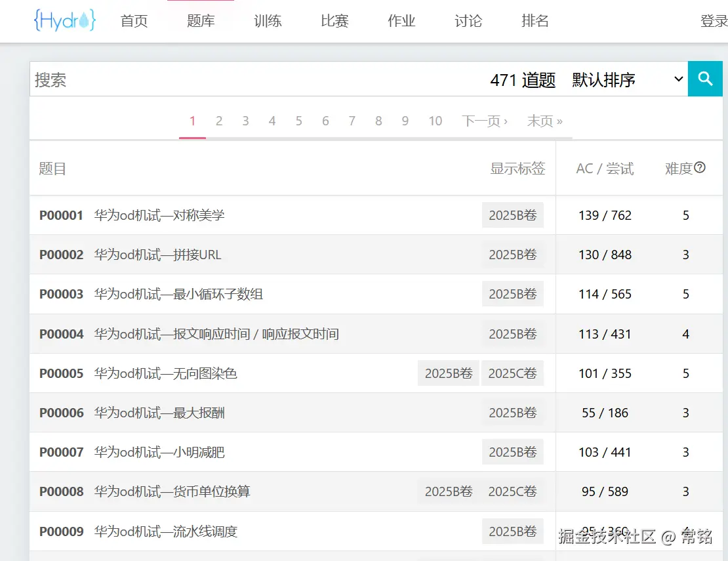Jump to the last page via 末页
The height and width of the screenshot is (561, 728).
[x=545, y=121]
